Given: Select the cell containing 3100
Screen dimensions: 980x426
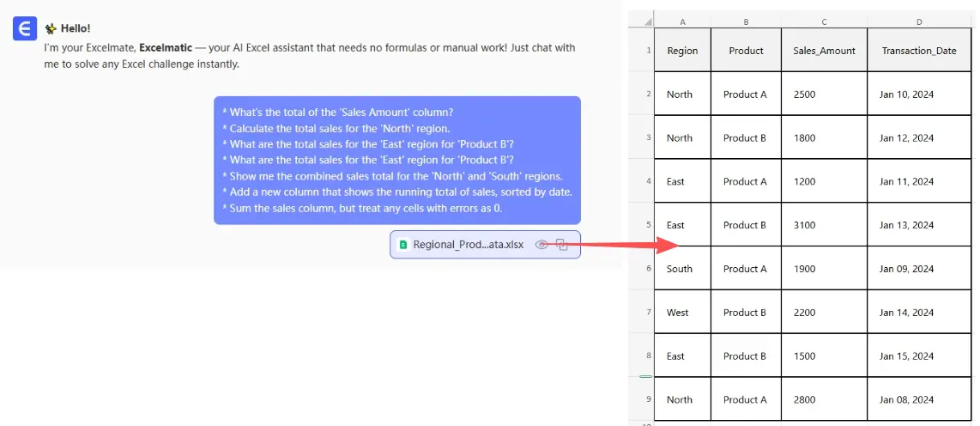Looking at the screenshot, I should pyautogui.click(x=824, y=225).
